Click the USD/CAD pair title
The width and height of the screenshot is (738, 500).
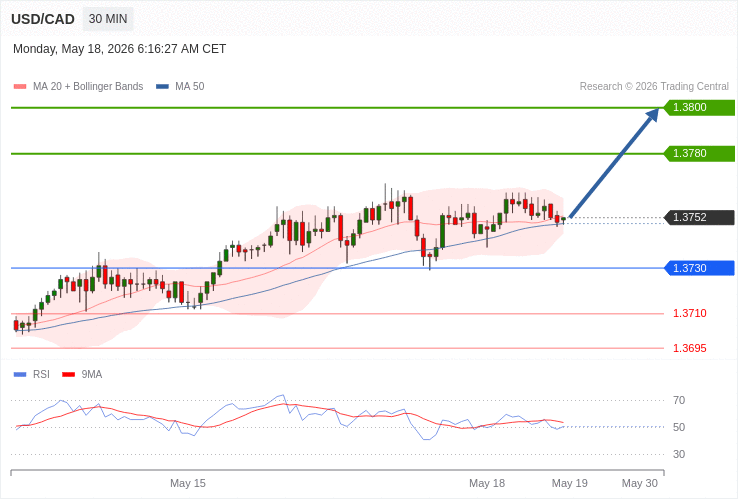click(43, 19)
